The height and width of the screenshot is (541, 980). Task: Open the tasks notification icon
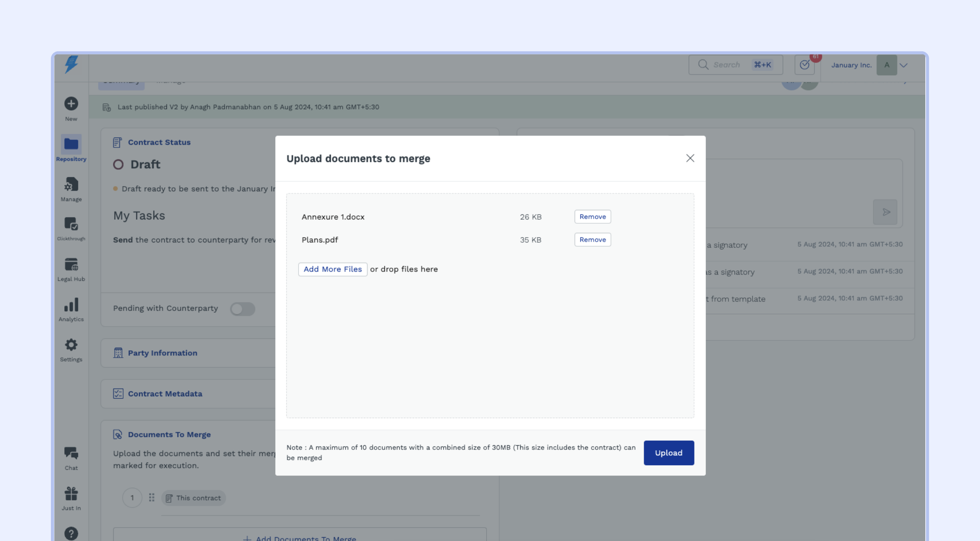(804, 65)
